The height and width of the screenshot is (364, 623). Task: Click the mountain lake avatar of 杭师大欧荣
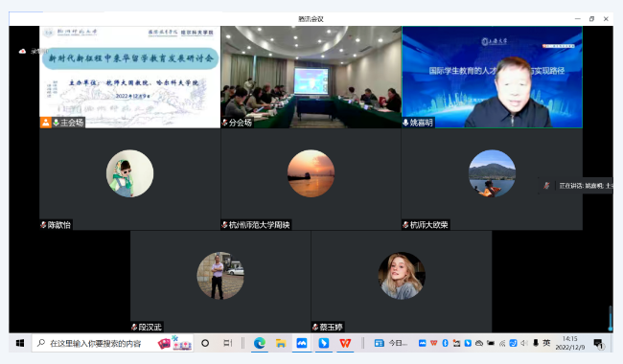[493, 173]
